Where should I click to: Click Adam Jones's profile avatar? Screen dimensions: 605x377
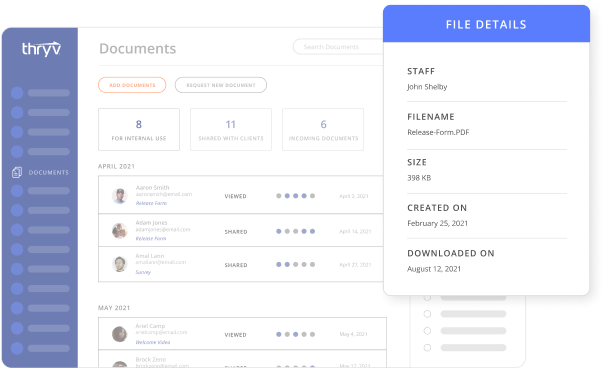pos(120,231)
